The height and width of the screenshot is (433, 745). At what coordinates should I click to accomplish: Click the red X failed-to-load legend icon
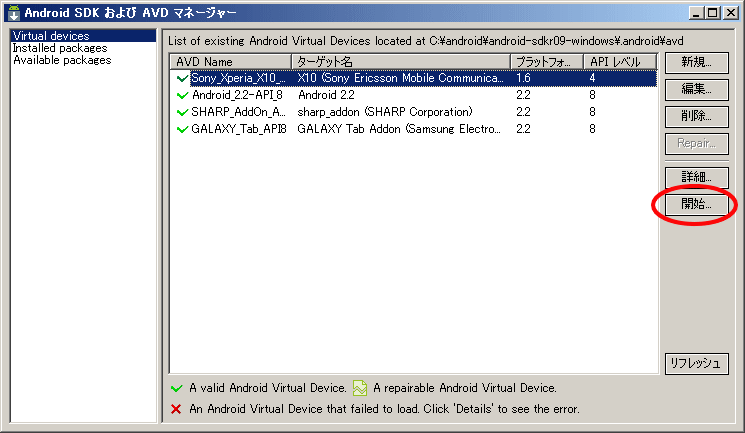pos(176,409)
